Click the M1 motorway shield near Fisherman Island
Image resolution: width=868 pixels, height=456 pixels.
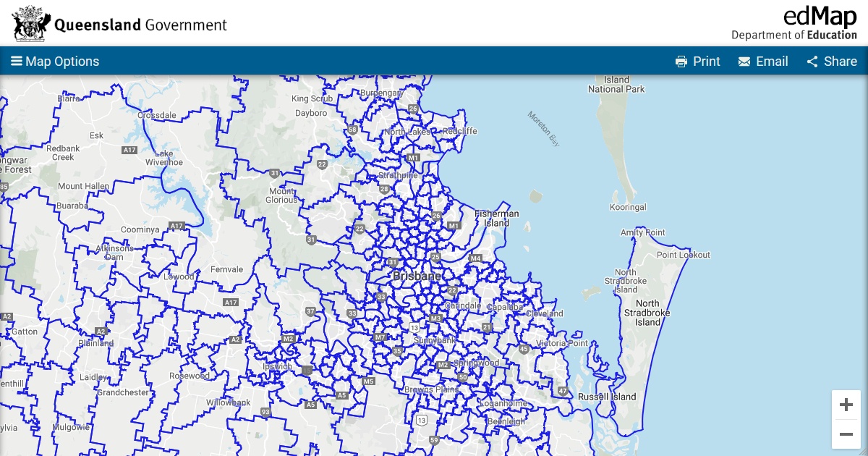pos(454,226)
